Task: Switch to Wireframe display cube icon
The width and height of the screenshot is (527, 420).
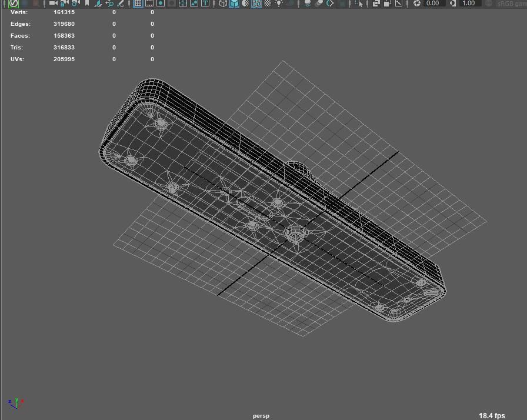Action: pos(223,4)
